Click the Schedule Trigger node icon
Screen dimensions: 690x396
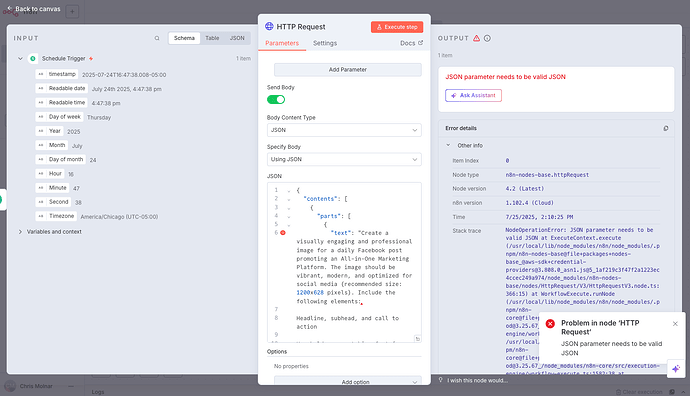(x=33, y=59)
